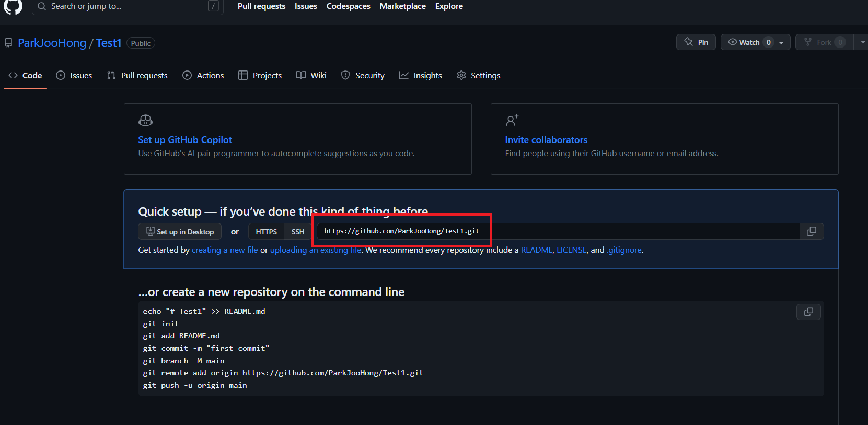
Task: Copy repository URL with clipboard icon
Action: click(812, 231)
